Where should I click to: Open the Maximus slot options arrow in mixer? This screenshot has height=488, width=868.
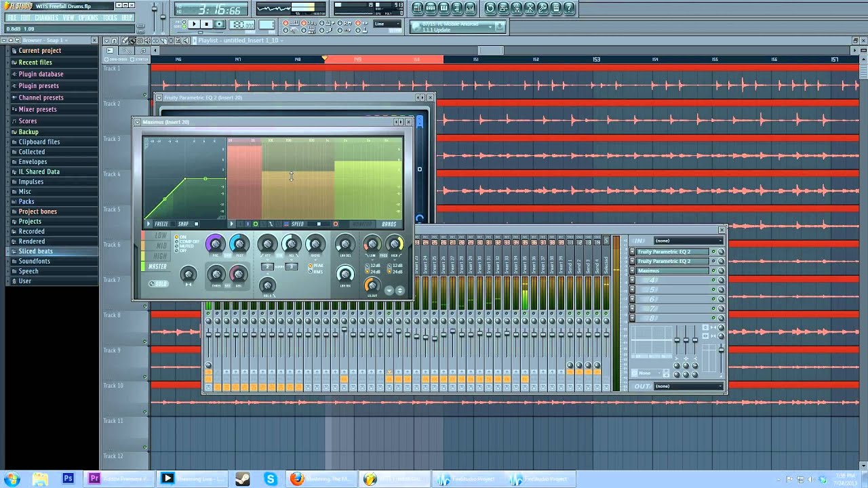pos(632,270)
